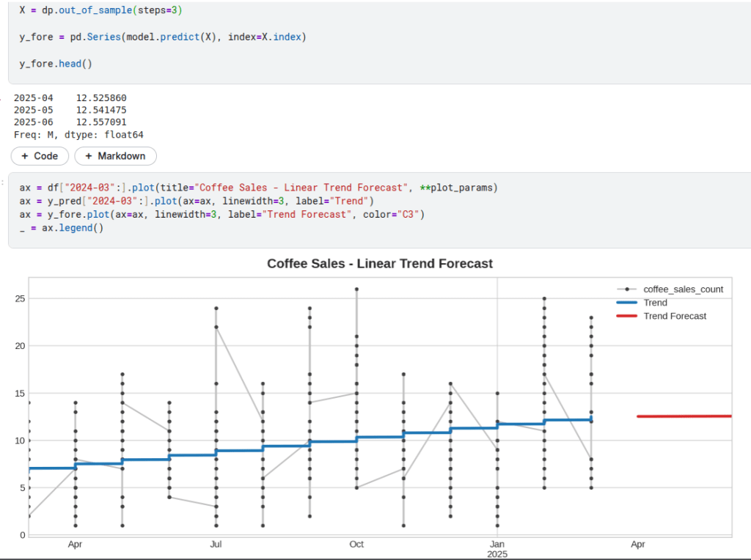Click the red Trend Forecast legend swatch
The image size is (751, 560).
click(x=626, y=316)
